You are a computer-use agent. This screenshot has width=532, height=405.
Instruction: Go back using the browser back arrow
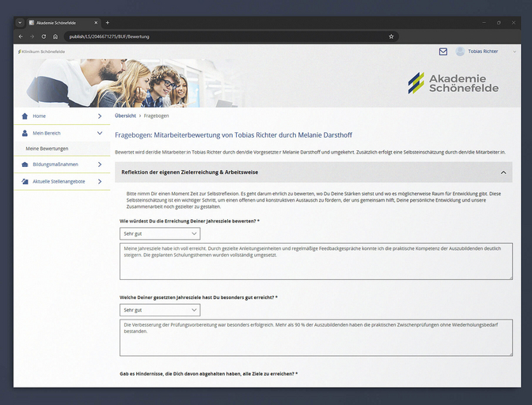21,36
